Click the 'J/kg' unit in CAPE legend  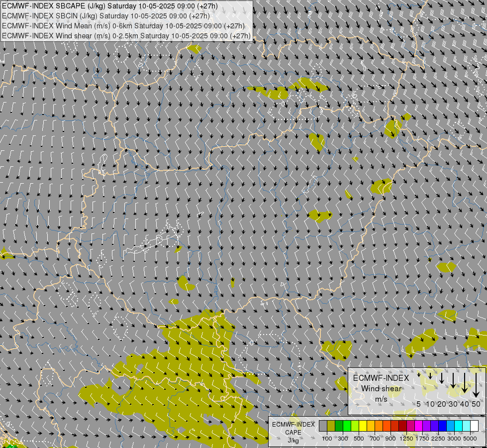pyautogui.click(x=293, y=441)
